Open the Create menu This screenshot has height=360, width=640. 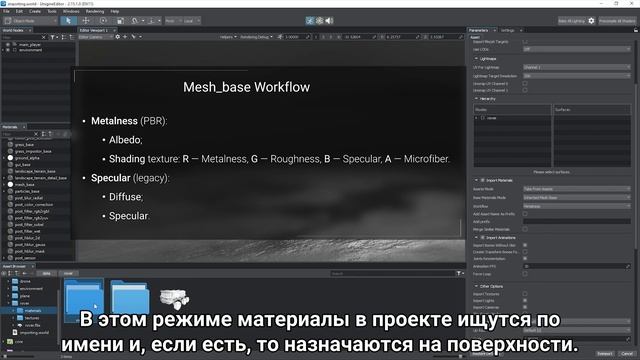35,11
